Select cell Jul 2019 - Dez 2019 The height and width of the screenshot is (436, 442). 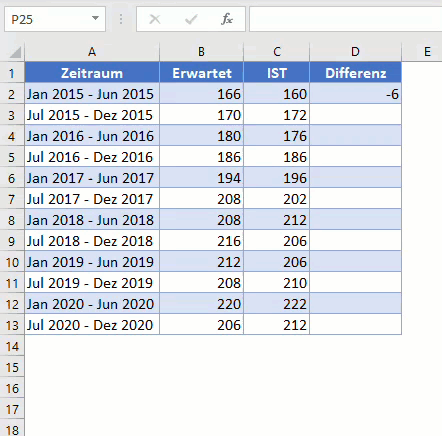tap(92, 283)
